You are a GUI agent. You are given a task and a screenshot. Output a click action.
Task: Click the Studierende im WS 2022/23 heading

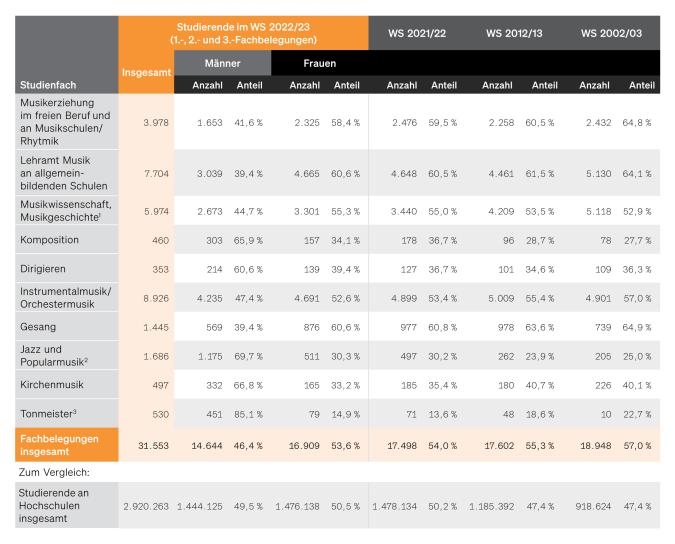(245, 33)
